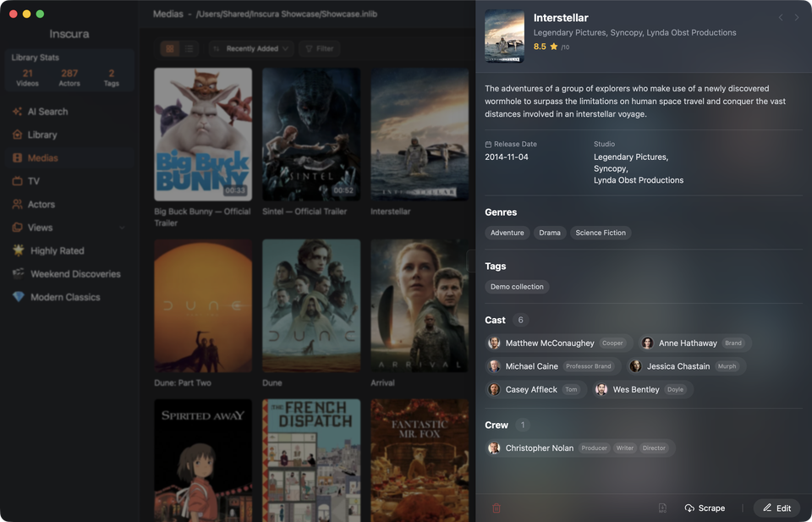Open the Big Buck Bunny trailer thumbnail
This screenshot has width=812, height=522.
coord(203,135)
